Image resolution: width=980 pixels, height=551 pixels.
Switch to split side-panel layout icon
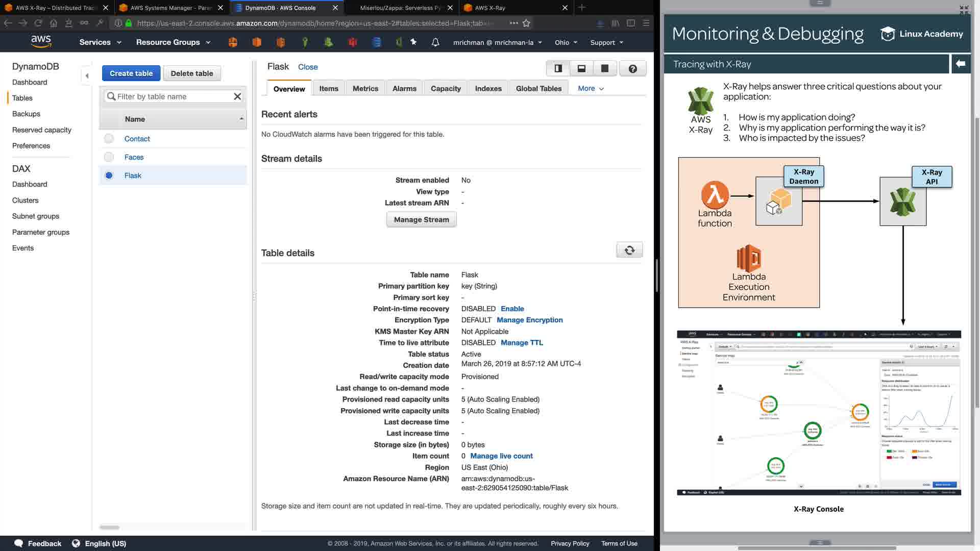[x=558, y=68]
